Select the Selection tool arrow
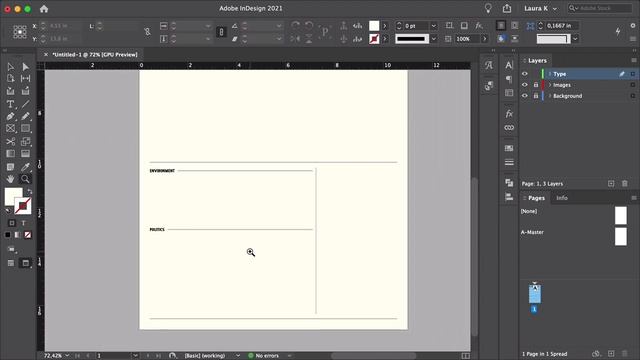The image size is (640, 360). 10,67
